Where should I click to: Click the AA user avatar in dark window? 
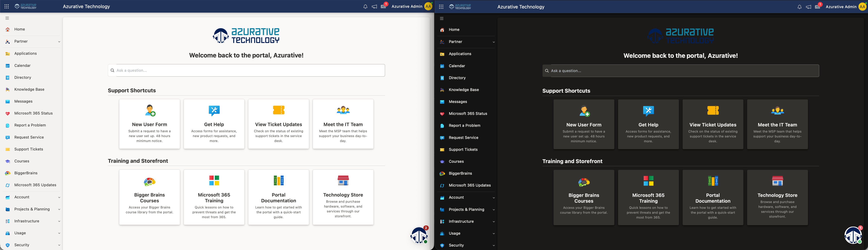(863, 7)
